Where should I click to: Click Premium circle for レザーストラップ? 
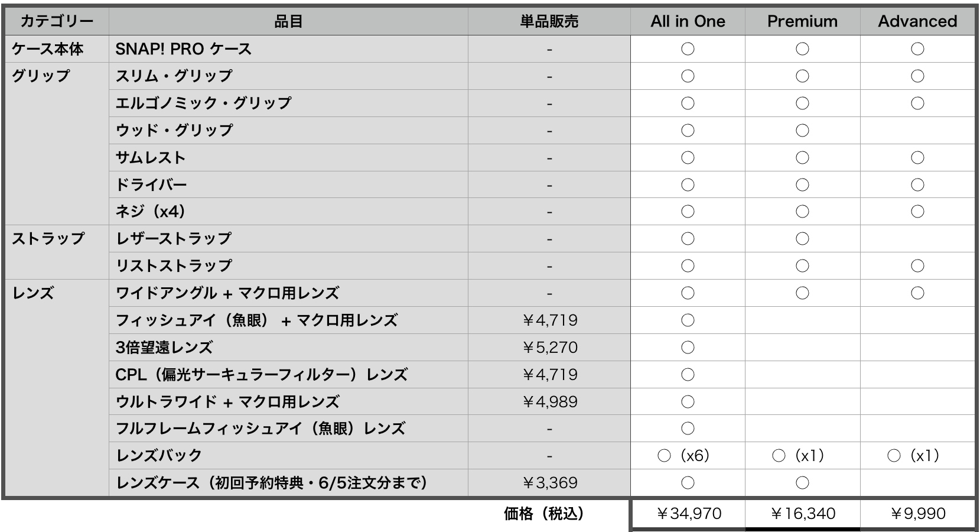click(802, 239)
